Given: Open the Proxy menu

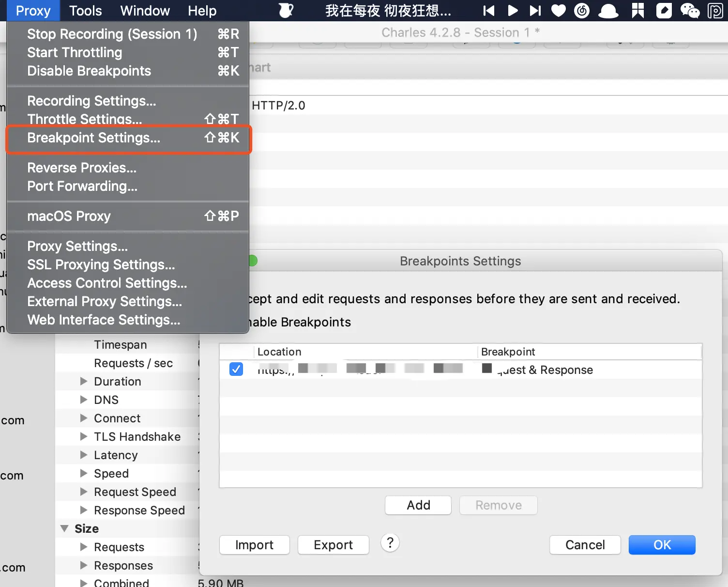Looking at the screenshot, I should tap(33, 11).
